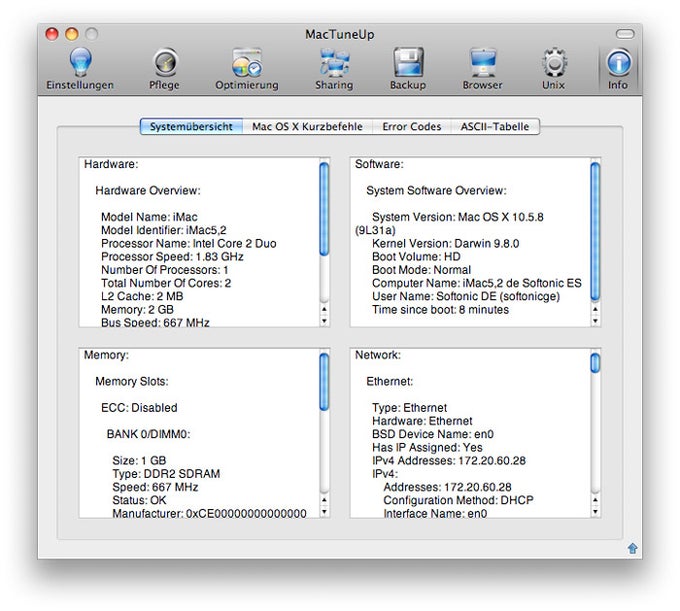Click the Network pane scrollbar thumb

(595, 363)
